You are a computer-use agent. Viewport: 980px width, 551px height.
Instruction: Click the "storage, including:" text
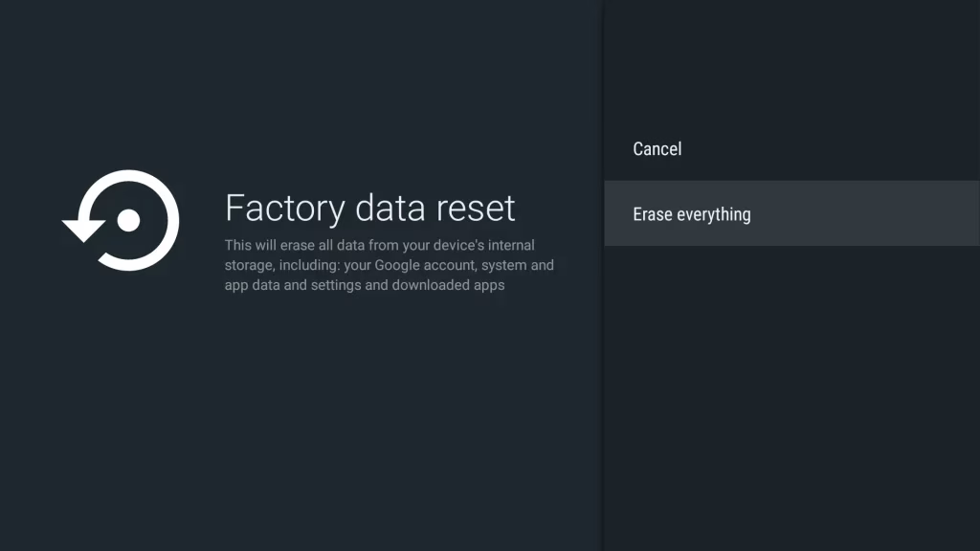click(281, 265)
